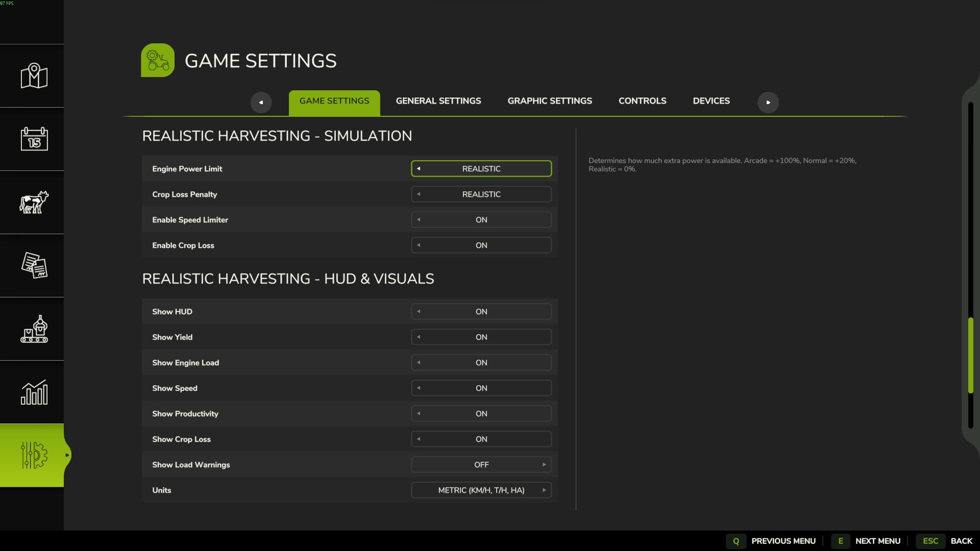Select the calendar icon in the sidebar
This screenshot has width=980, height=551.
click(32, 139)
